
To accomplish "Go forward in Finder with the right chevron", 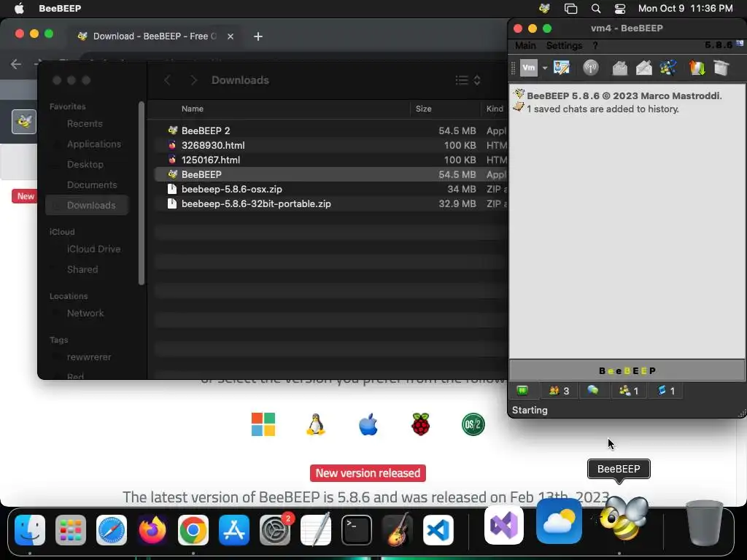I will pyautogui.click(x=193, y=80).
